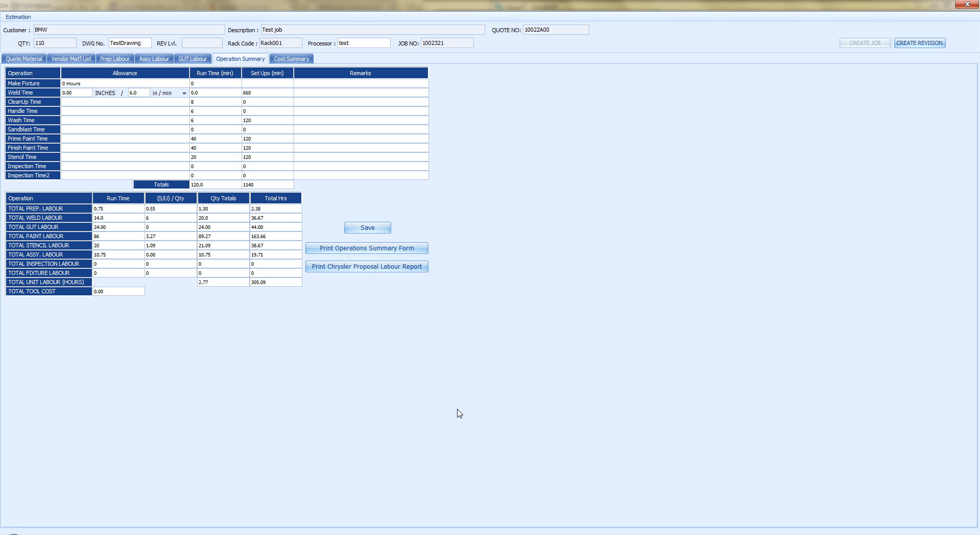Click the empty REV Lvl. field
The height and width of the screenshot is (535, 980).
tap(202, 43)
